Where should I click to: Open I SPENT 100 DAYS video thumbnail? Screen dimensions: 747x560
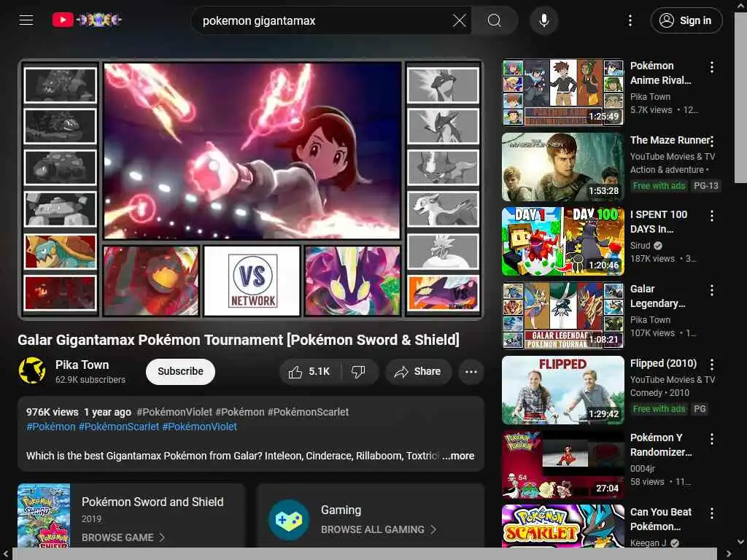click(562, 241)
